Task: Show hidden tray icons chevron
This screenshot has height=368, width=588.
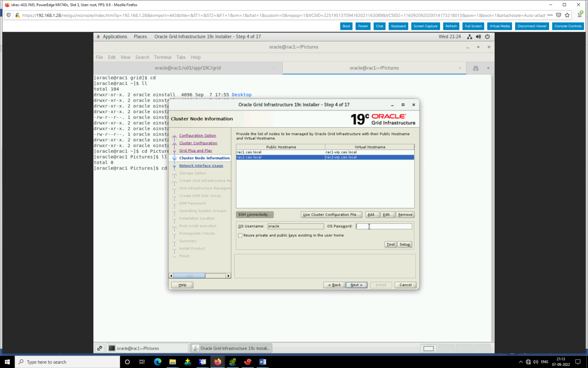Action: coord(521,362)
